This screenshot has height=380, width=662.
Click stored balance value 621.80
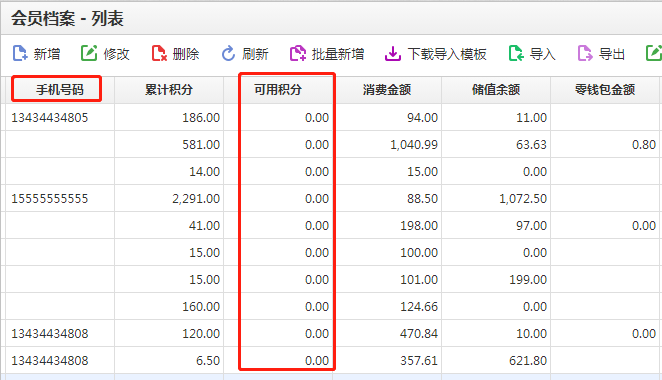[528, 361]
